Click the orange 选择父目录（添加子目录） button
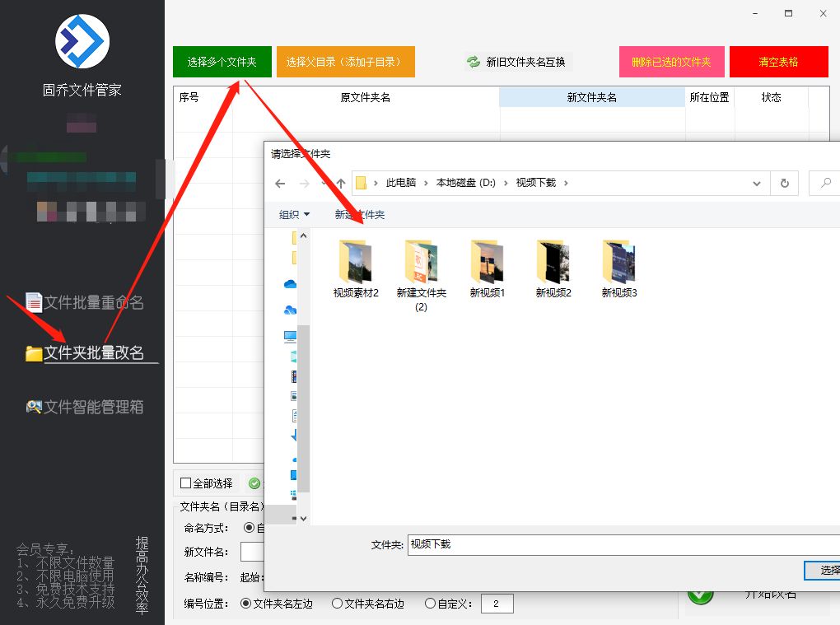This screenshot has height=625, width=840. tap(346, 62)
